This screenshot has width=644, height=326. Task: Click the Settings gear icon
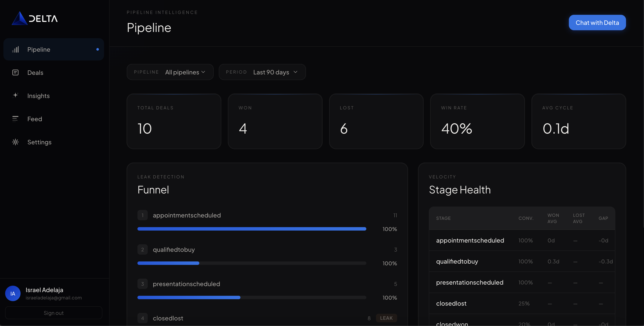coord(15,142)
